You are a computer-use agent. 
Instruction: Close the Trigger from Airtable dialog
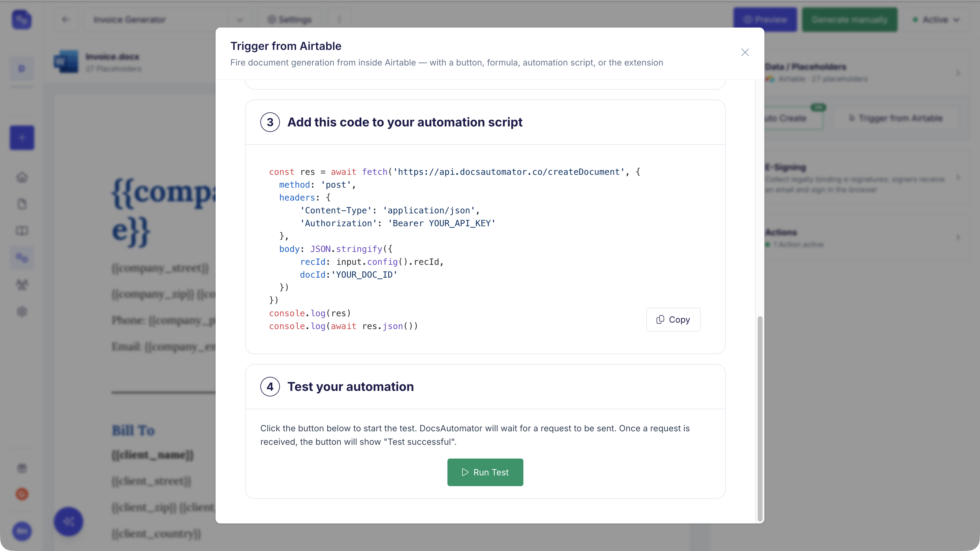744,52
